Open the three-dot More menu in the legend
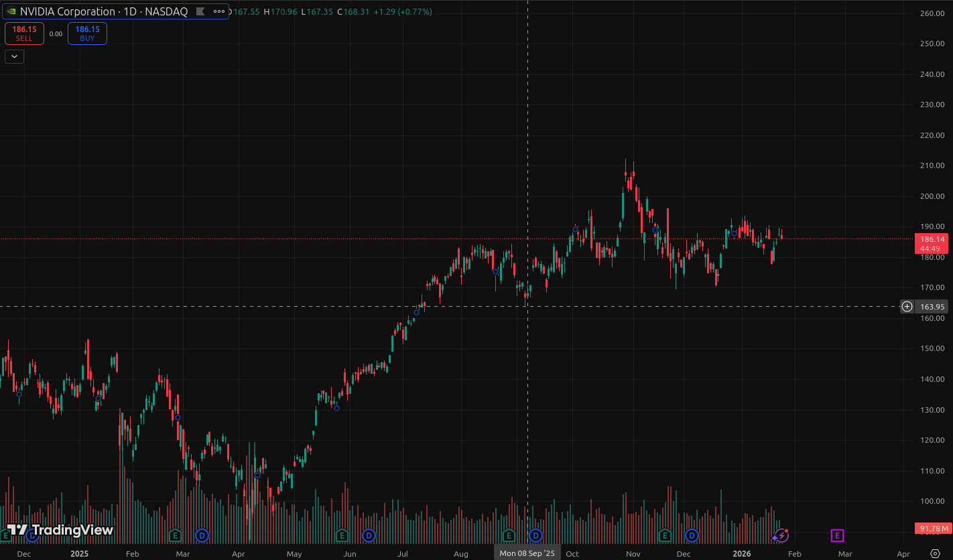This screenshot has width=953, height=560. pos(219,11)
